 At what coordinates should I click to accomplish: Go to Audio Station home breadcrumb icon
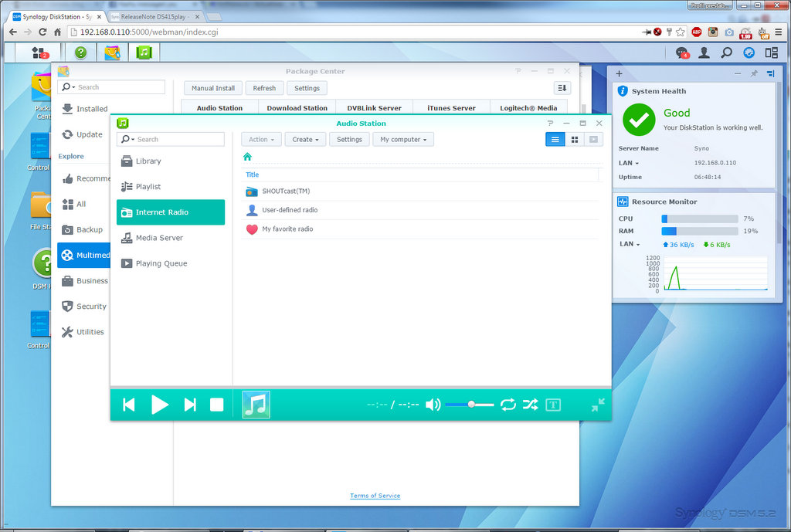pyautogui.click(x=247, y=157)
